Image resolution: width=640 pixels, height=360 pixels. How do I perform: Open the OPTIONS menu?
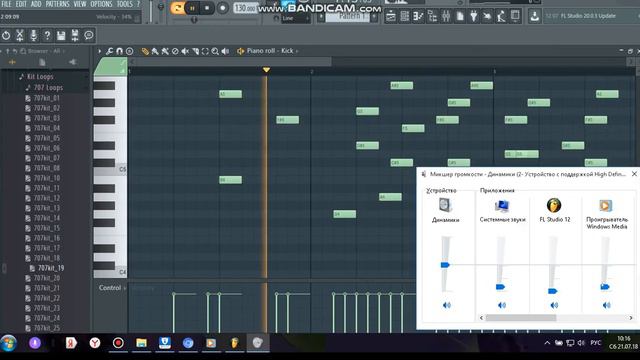click(x=101, y=4)
